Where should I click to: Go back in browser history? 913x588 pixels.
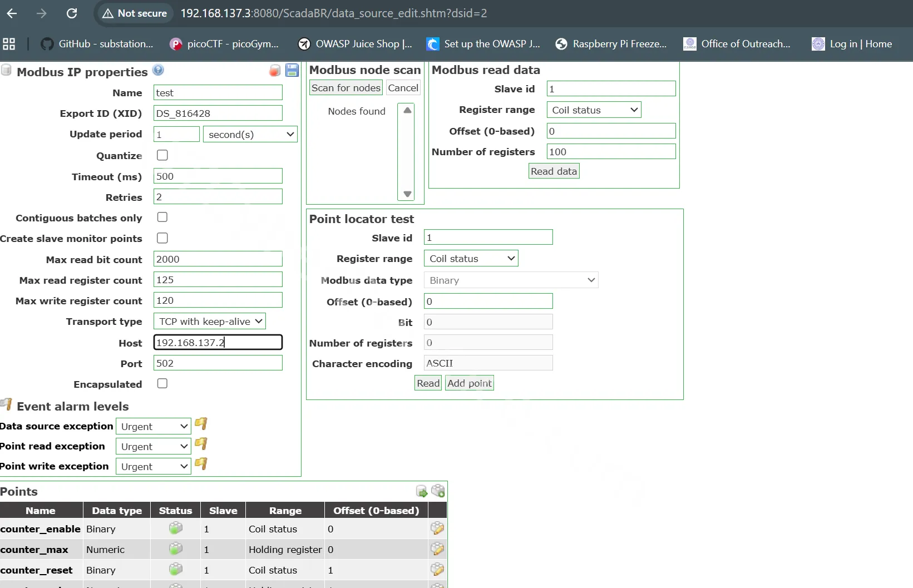[x=12, y=13]
